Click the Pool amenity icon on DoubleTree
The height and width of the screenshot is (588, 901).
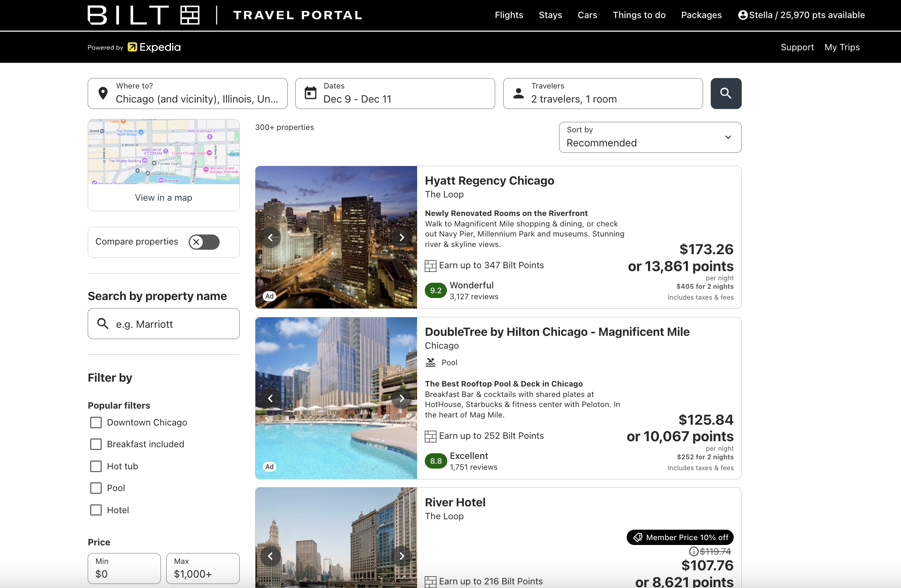point(430,362)
